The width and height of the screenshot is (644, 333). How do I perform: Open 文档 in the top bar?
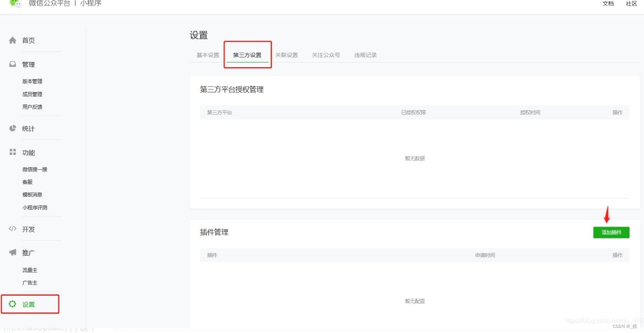[x=608, y=3]
